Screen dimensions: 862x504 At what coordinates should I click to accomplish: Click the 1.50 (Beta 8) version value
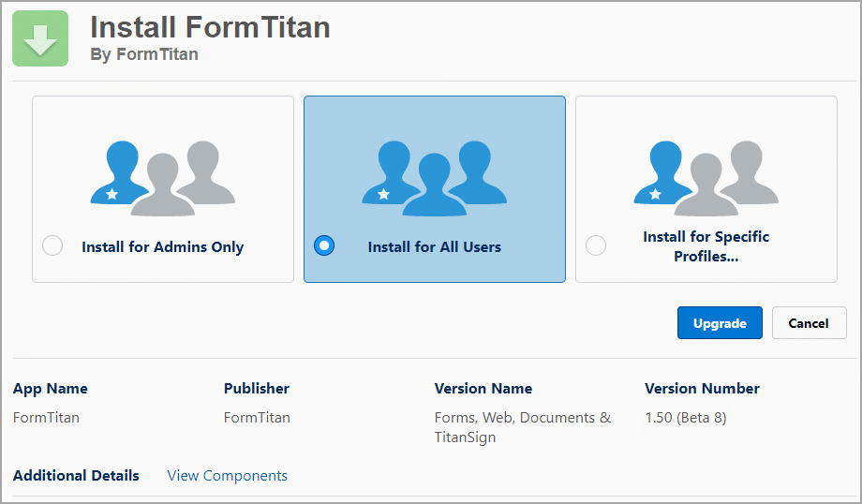686,418
